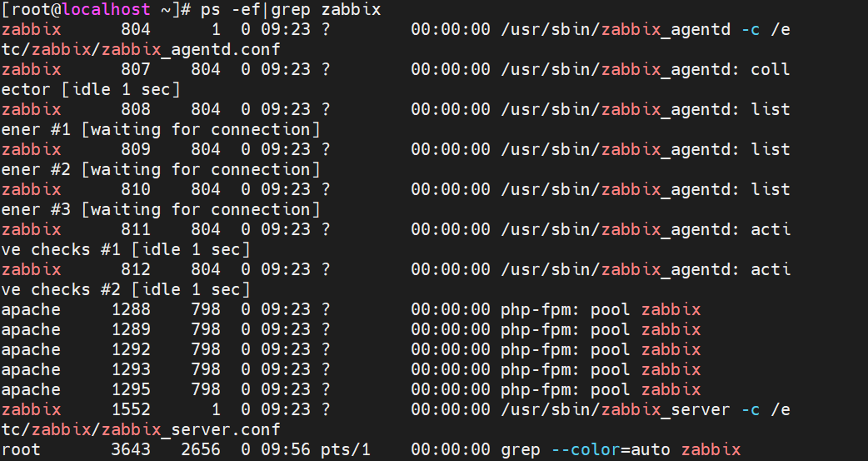Click the "ector [idle 1 sec]" collector text

(91, 89)
